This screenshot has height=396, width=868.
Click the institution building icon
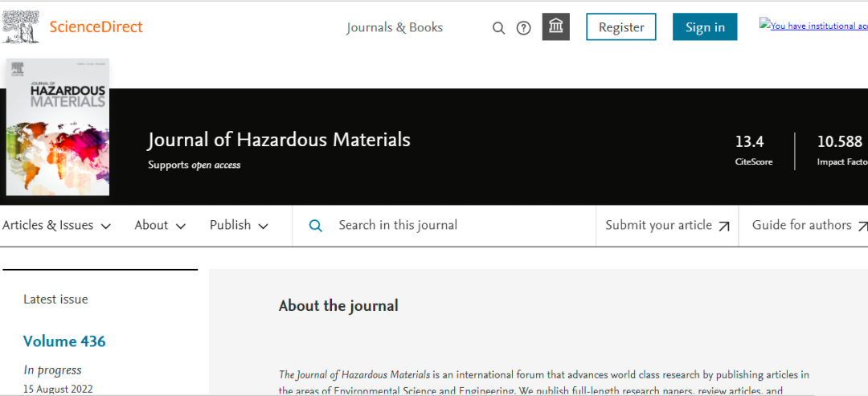tap(555, 27)
